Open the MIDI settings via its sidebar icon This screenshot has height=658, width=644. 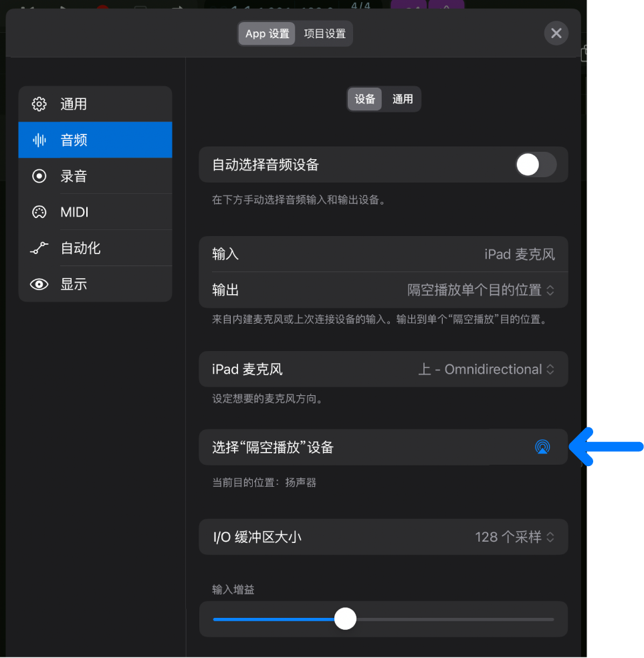tap(39, 212)
